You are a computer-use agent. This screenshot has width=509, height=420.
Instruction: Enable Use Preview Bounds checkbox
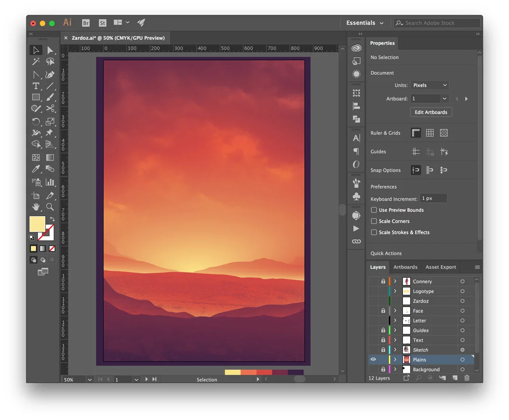click(x=374, y=210)
